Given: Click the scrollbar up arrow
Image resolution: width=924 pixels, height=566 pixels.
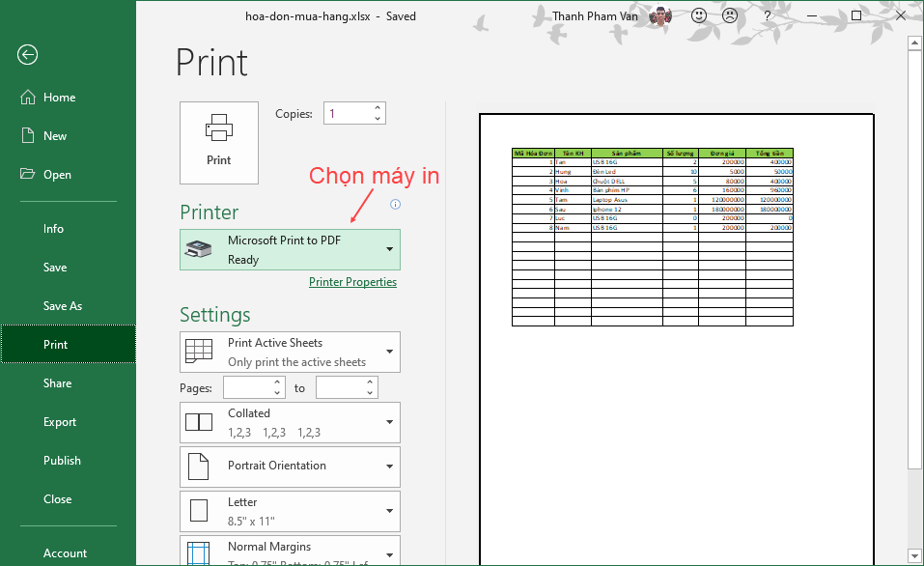Looking at the screenshot, I should tap(914, 43).
